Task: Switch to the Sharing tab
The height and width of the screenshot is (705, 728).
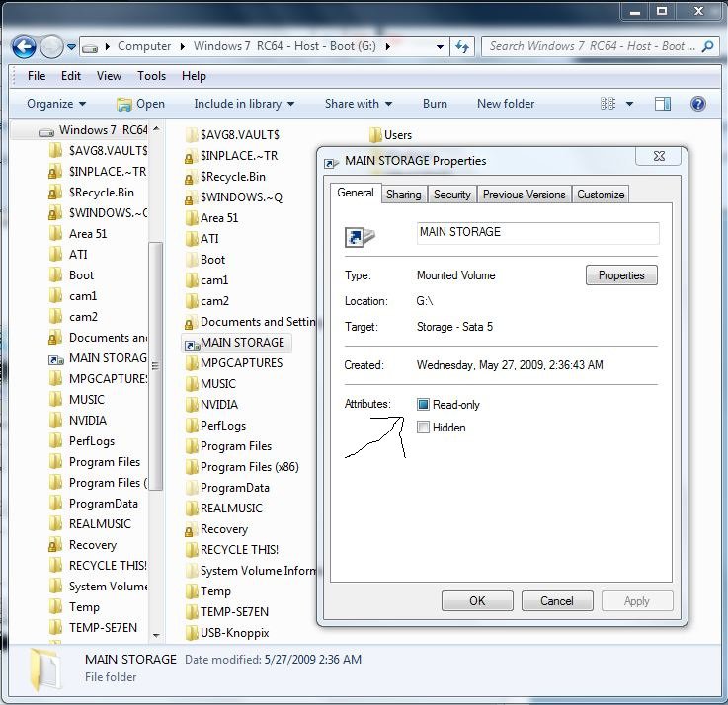Action: [403, 195]
